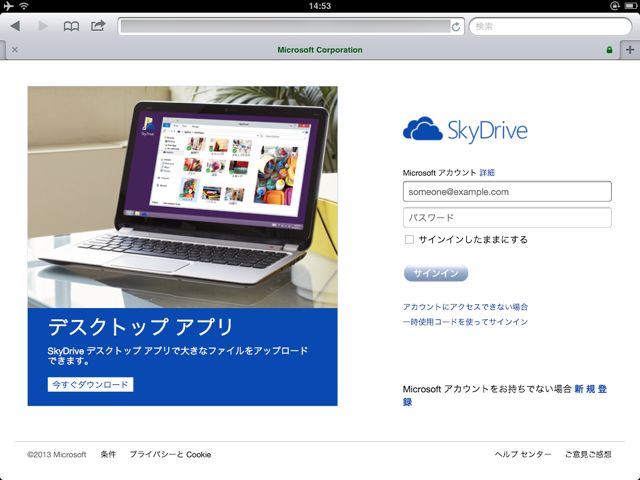Select the Microsoft Corporation tab title
This screenshot has height=480, width=640.
tap(320, 50)
